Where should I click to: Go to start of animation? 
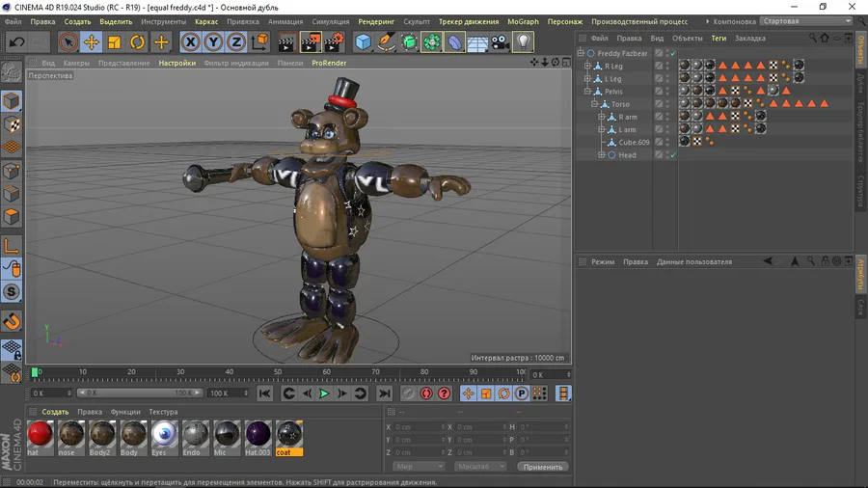(x=264, y=393)
